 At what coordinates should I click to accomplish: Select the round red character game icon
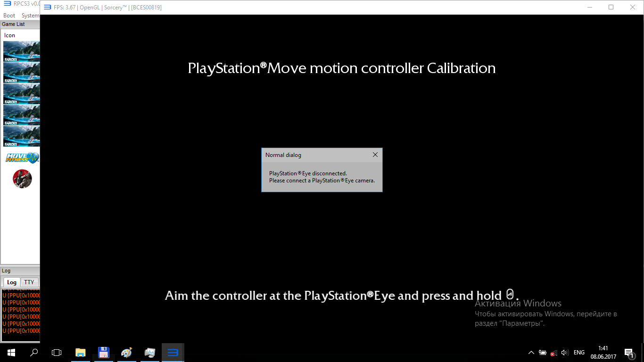click(x=22, y=179)
